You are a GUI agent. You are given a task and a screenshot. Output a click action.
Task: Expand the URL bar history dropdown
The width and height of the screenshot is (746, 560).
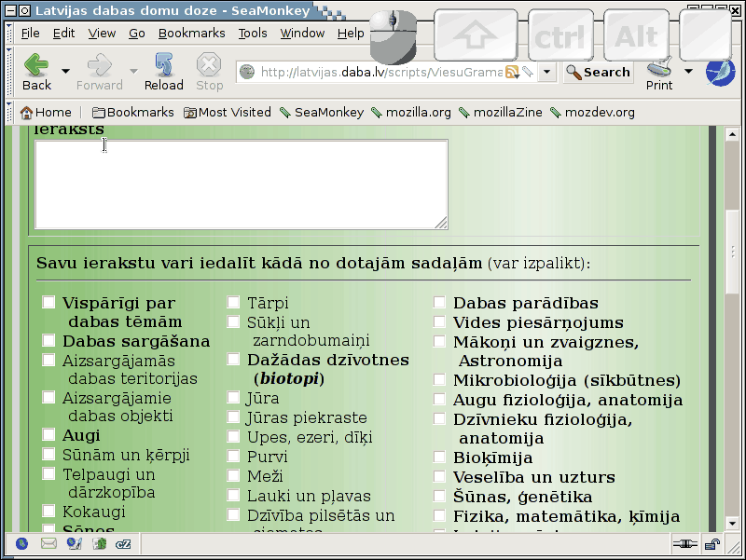pyautogui.click(x=547, y=73)
